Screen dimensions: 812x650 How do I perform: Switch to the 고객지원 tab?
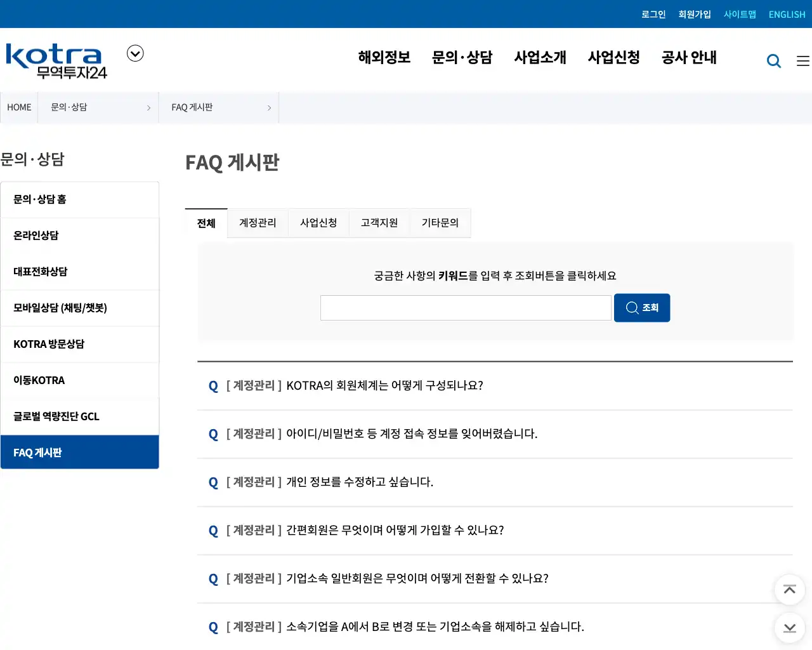(379, 223)
